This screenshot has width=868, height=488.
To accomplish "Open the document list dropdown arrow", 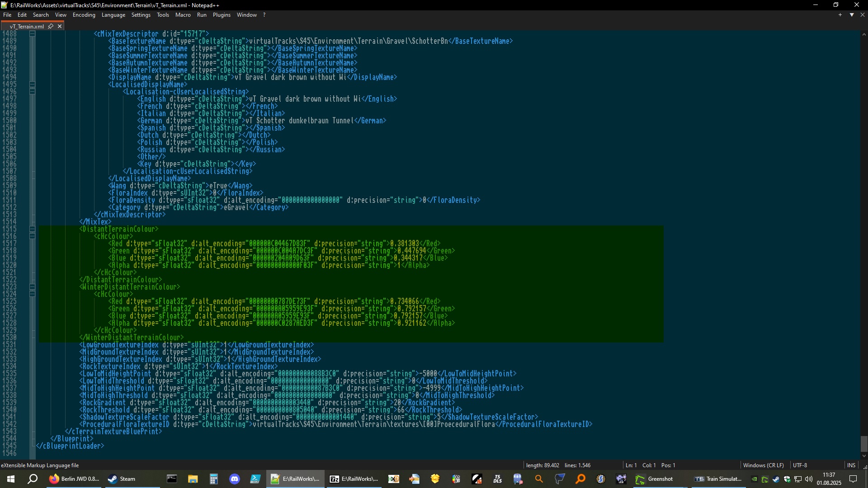I will pyautogui.click(x=852, y=15).
